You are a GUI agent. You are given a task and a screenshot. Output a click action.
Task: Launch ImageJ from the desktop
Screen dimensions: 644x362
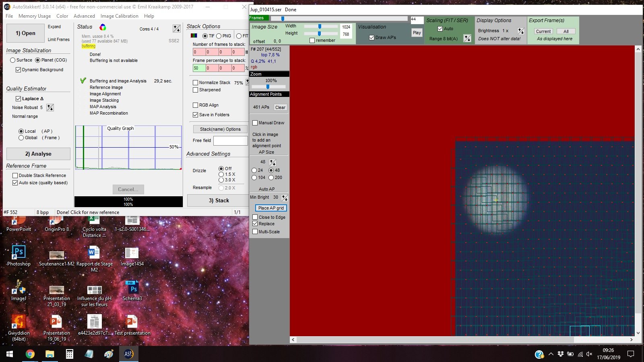[x=19, y=290]
